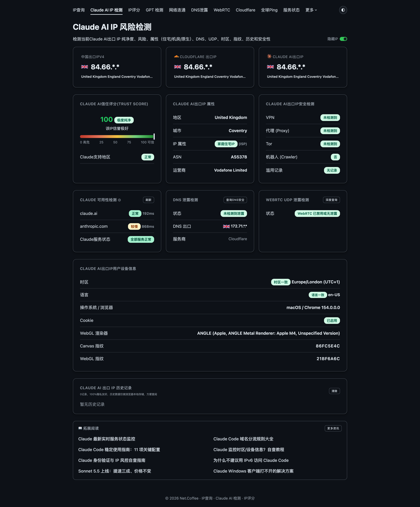This screenshot has width=420, height=507.
Task: Open link Claude Code 域名分流规则大全
Action: (x=243, y=439)
